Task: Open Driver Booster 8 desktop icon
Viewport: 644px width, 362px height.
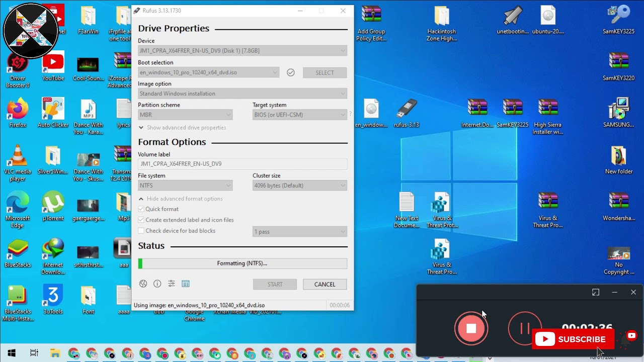Action: pyautogui.click(x=18, y=70)
